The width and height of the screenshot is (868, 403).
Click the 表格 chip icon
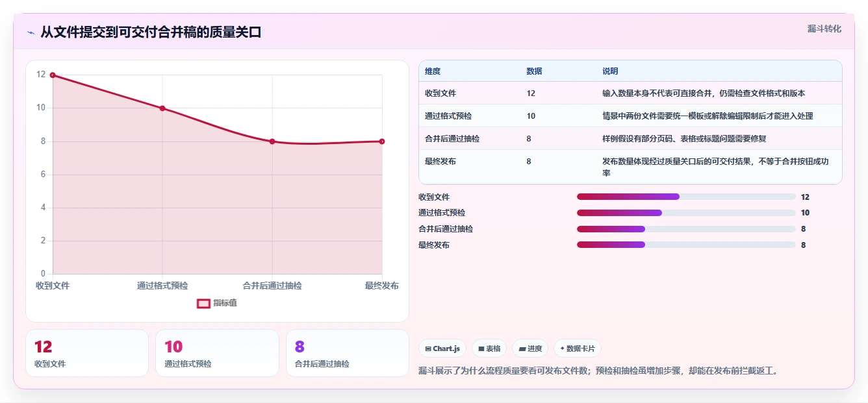tap(481, 349)
